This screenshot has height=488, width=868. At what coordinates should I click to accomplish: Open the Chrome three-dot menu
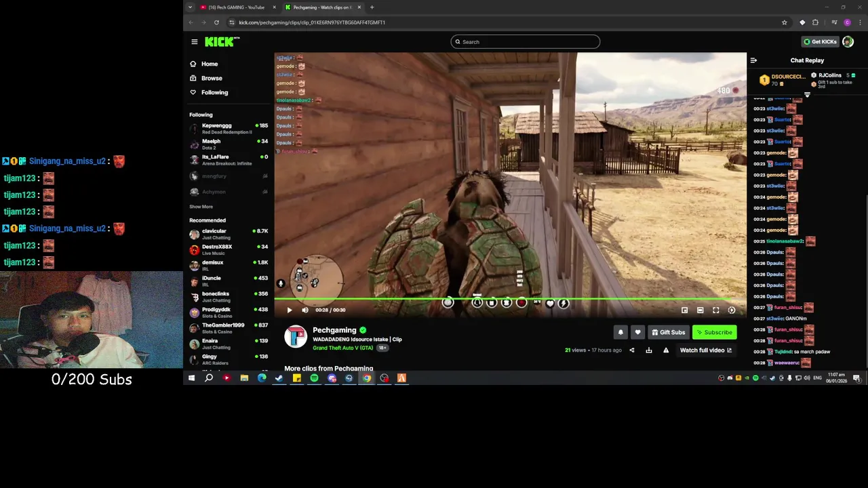(860, 22)
